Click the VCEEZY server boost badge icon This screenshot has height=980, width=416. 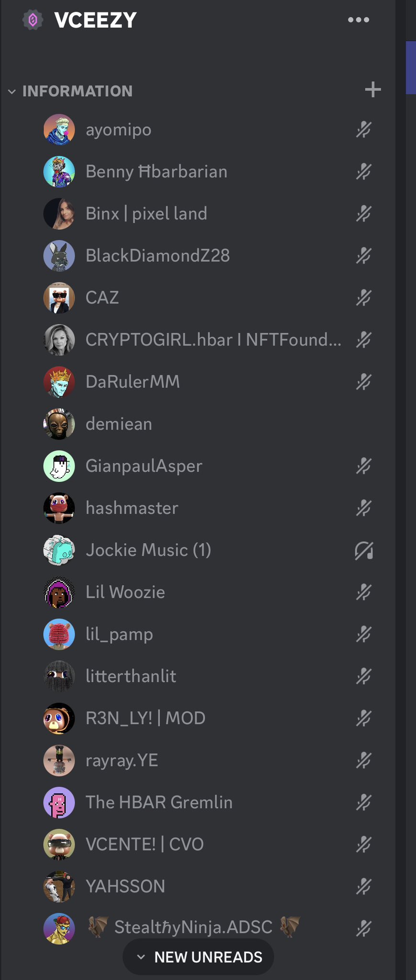click(33, 20)
